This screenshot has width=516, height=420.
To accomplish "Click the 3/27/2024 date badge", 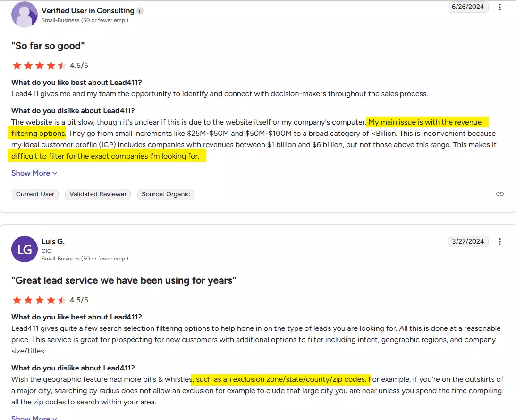I will click(468, 242).
